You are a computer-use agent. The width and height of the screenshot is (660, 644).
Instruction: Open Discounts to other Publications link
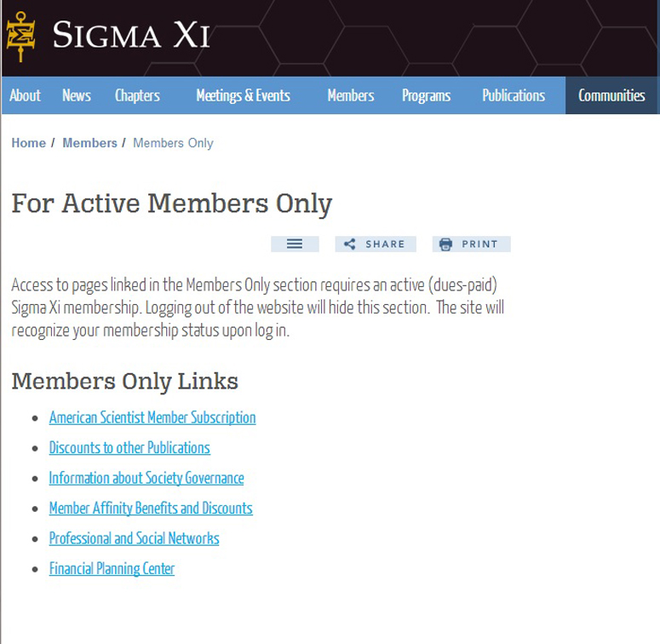[129, 448]
